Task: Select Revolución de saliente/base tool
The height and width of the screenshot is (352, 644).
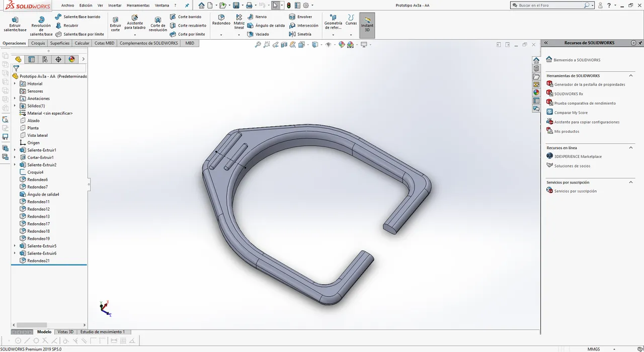Action: click(x=41, y=26)
